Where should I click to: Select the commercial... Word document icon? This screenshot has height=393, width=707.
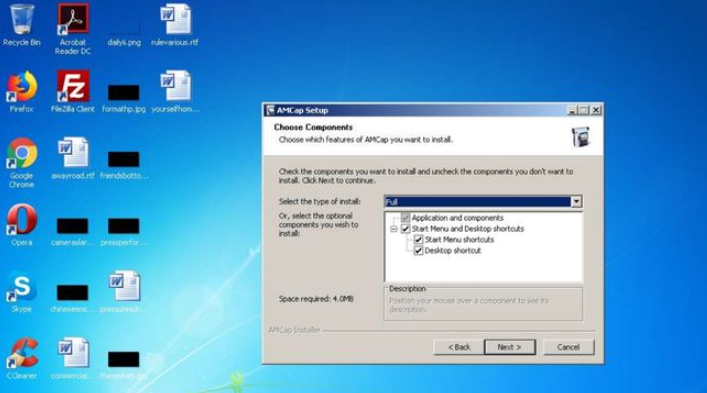click(73, 358)
